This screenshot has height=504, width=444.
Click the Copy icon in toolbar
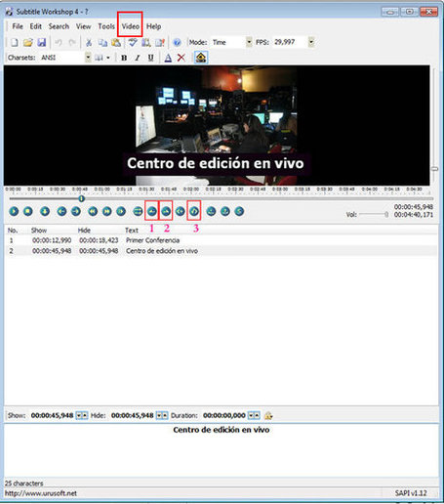coord(102,42)
